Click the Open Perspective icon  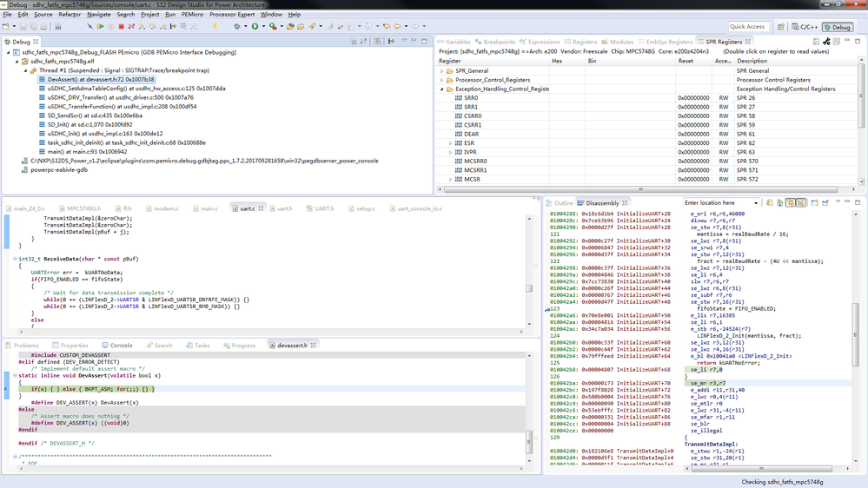(x=780, y=27)
